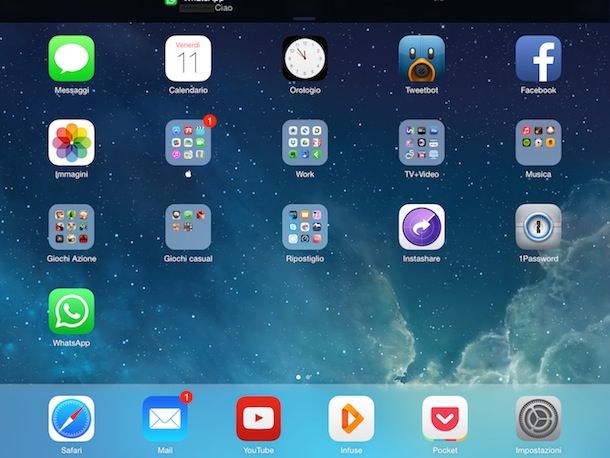The image size is (610, 458).
Task: Open the Calendario app
Action: pyautogui.click(x=188, y=58)
